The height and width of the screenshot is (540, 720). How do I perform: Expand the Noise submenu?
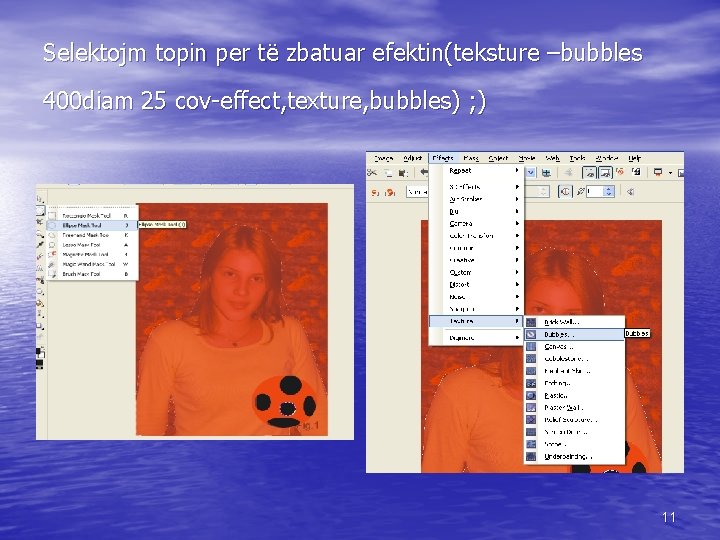[x=476, y=297]
